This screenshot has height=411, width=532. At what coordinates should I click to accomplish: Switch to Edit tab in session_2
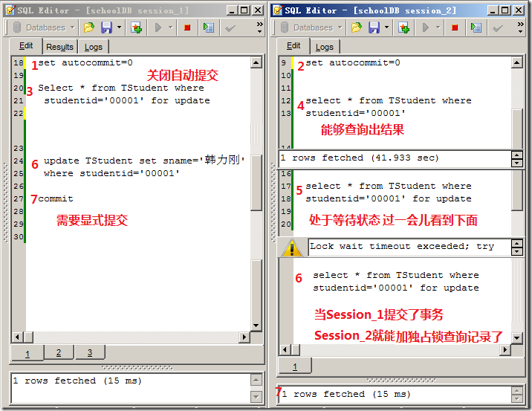[293, 46]
